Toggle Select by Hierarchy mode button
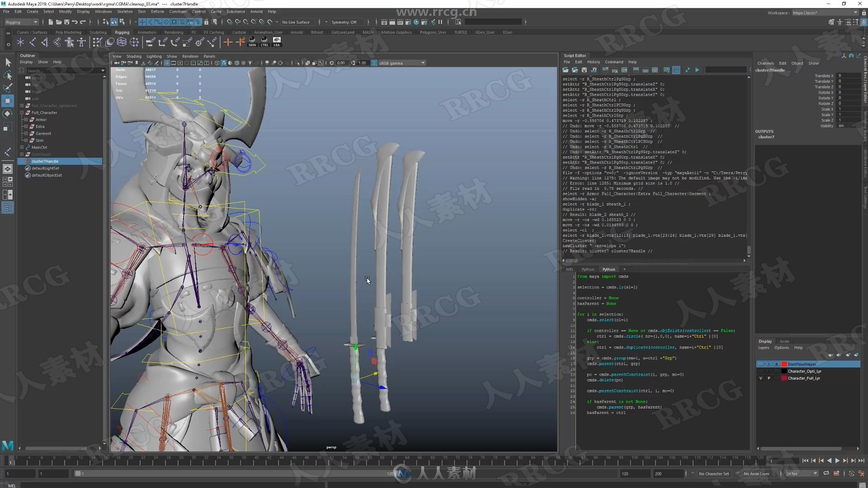The width and height of the screenshot is (868, 488). point(106,22)
